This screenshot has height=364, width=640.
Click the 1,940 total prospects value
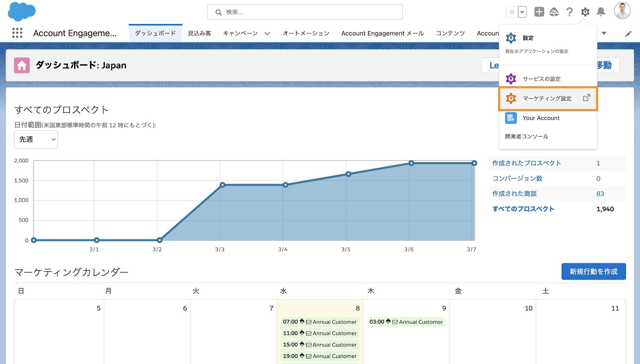point(605,209)
